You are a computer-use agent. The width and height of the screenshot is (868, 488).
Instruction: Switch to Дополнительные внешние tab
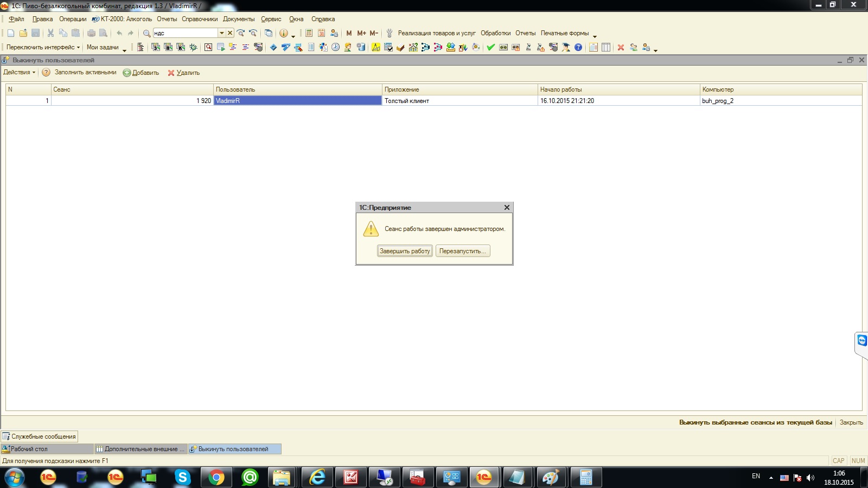pos(141,449)
